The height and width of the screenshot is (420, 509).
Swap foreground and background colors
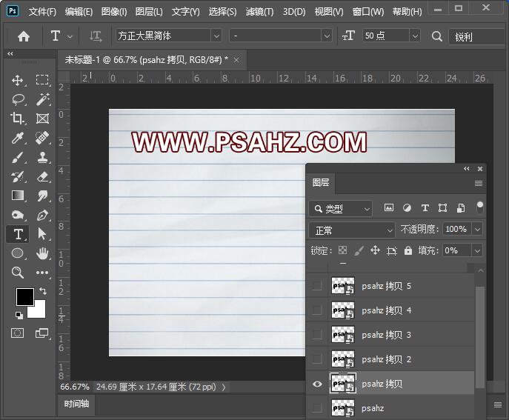[42, 291]
